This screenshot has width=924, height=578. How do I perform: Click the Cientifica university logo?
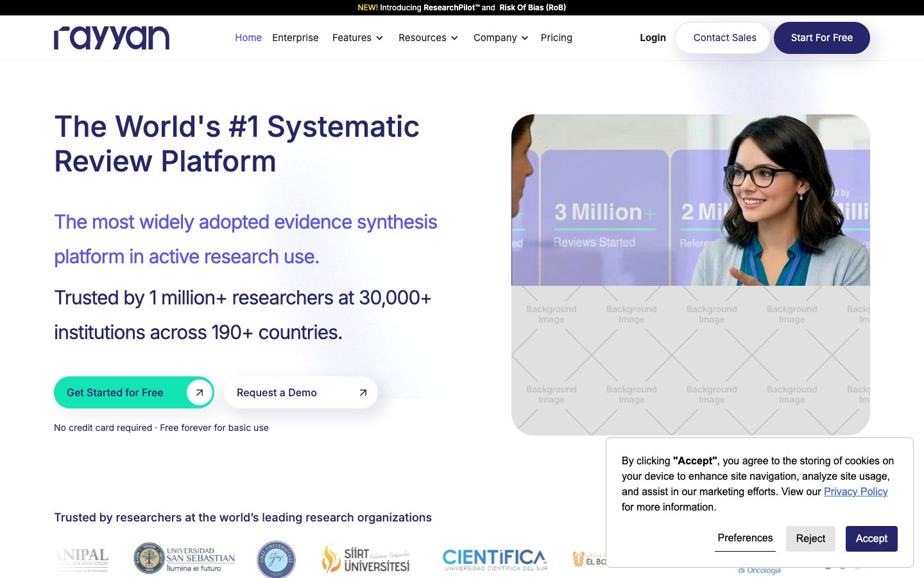495,559
